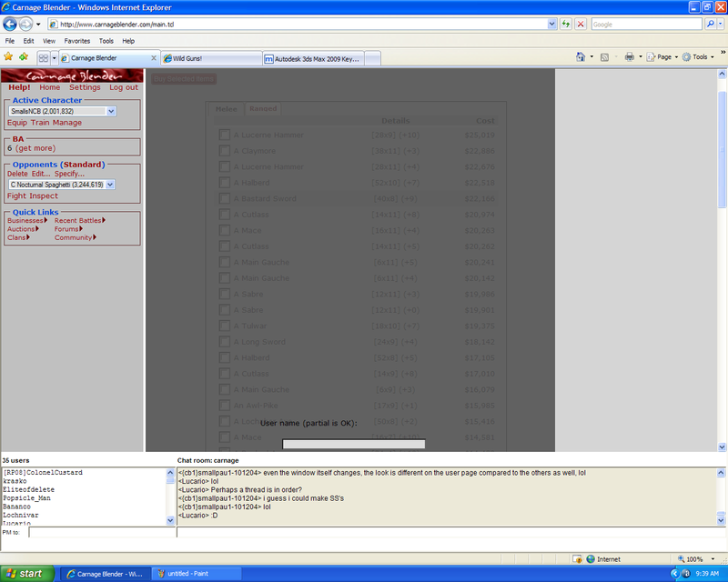Expand hidden system tray icons
The height and width of the screenshot is (582, 728).
pyautogui.click(x=675, y=574)
